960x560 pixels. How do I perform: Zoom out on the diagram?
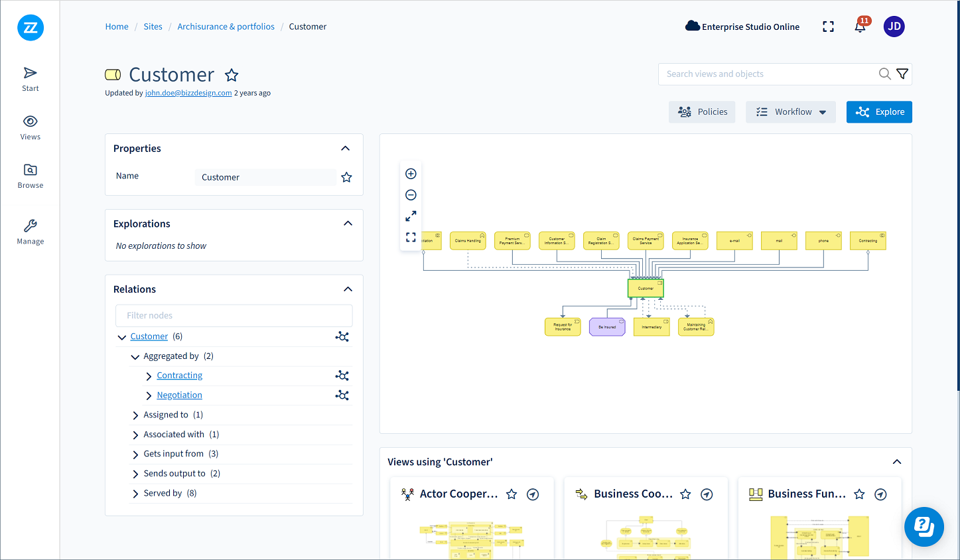tap(411, 195)
